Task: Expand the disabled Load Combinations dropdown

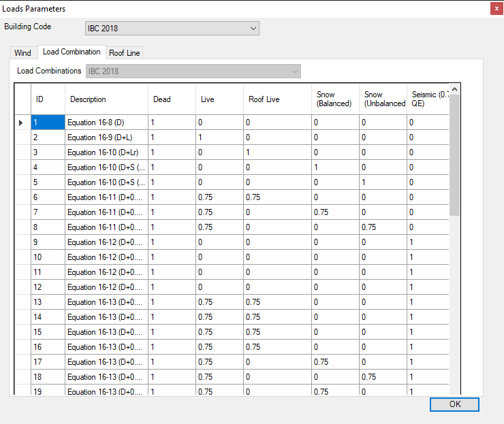Action: (x=294, y=71)
